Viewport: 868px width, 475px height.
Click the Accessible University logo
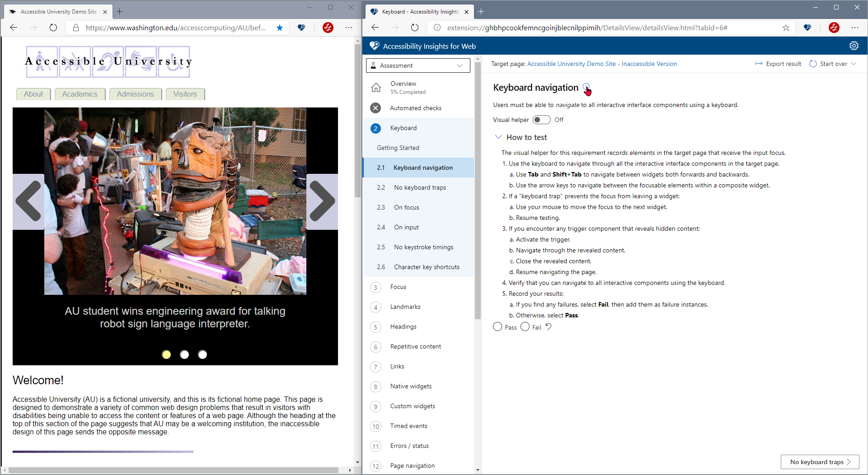[x=108, y=61]
